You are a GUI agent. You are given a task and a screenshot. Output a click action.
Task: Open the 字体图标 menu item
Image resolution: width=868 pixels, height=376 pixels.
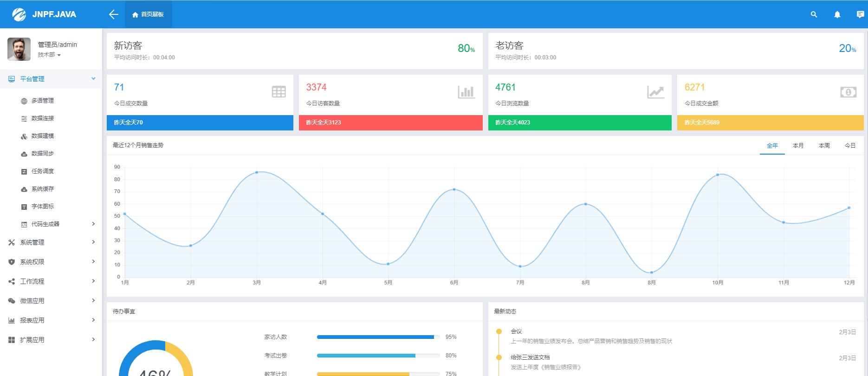coord(43,207)
